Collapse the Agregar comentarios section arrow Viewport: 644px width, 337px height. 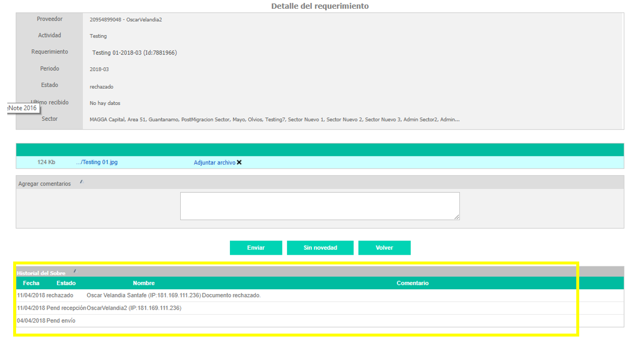81,182
